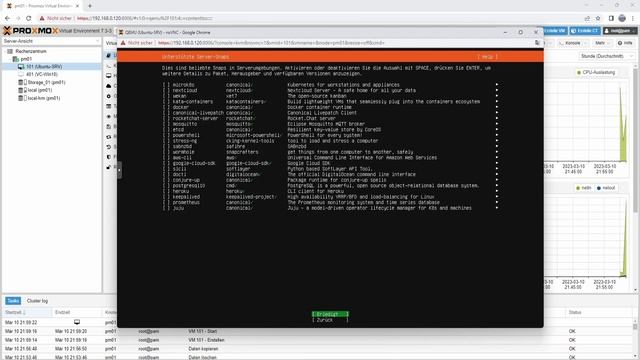Close the pm01 Proxmox browser tab
Screen dimensions: 640x360
[78, 6]
